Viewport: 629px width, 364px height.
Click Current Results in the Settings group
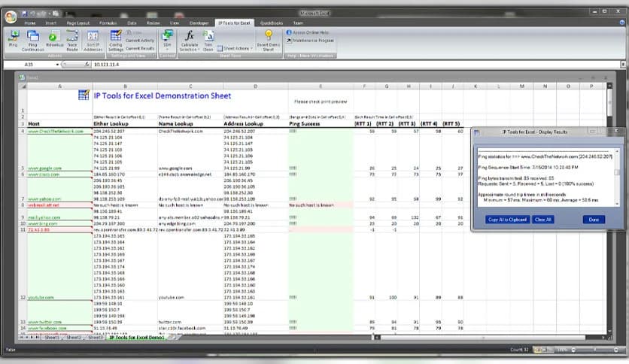(140, 48)
